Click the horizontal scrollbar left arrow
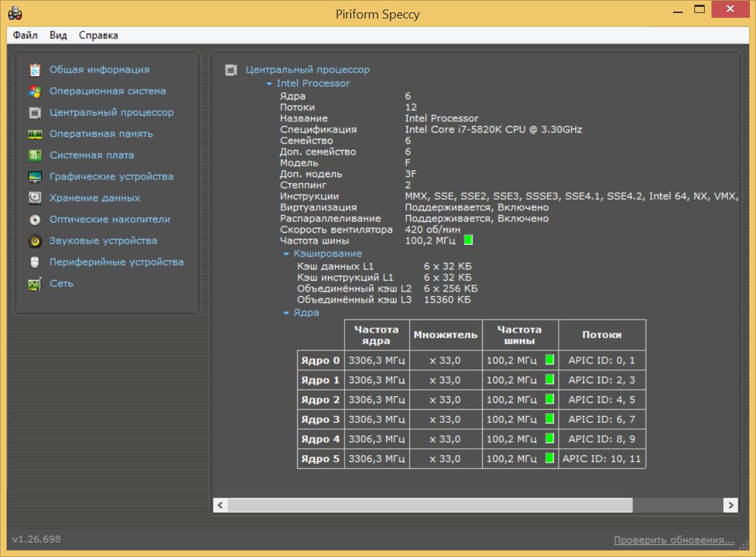The image size is (756, 557). (220, 505)
